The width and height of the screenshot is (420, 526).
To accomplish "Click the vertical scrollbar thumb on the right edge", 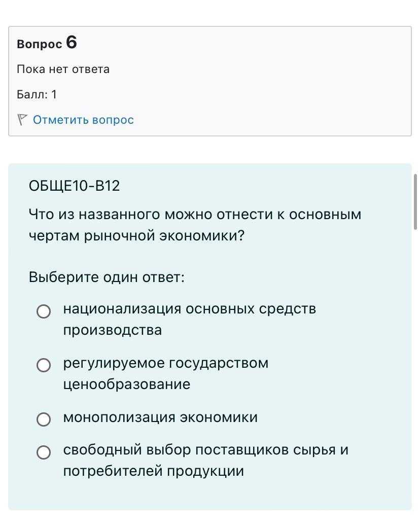I will tap(416, 202).
